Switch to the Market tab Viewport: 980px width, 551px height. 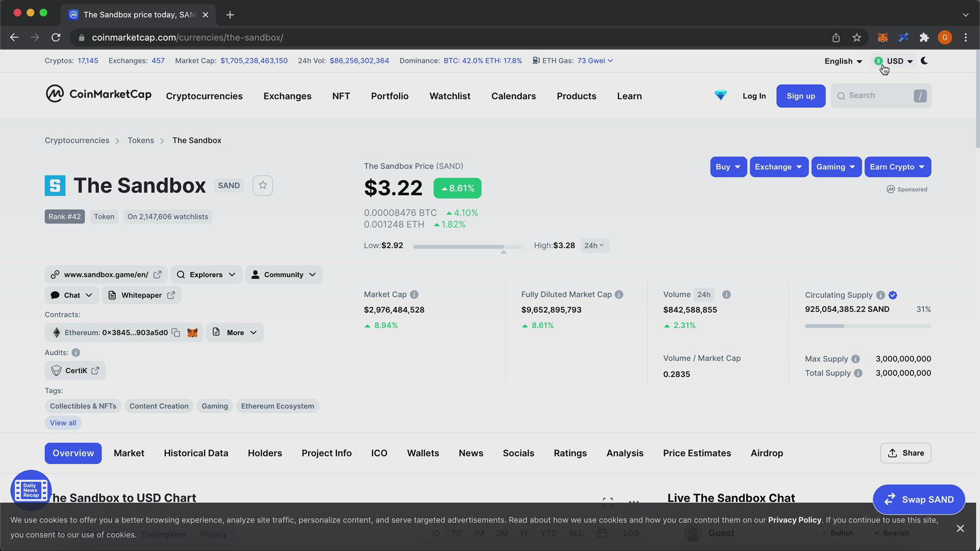tap(129, 453)
